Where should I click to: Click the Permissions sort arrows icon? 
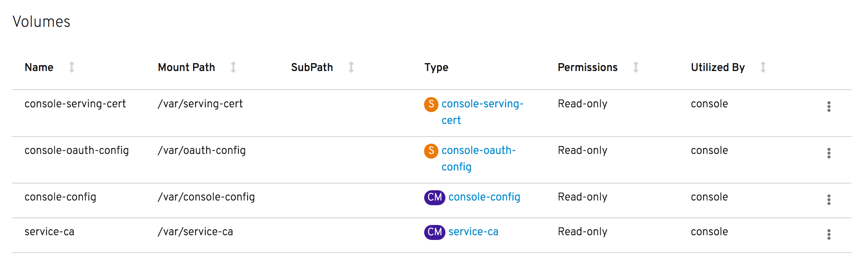[x=636, y=67]
